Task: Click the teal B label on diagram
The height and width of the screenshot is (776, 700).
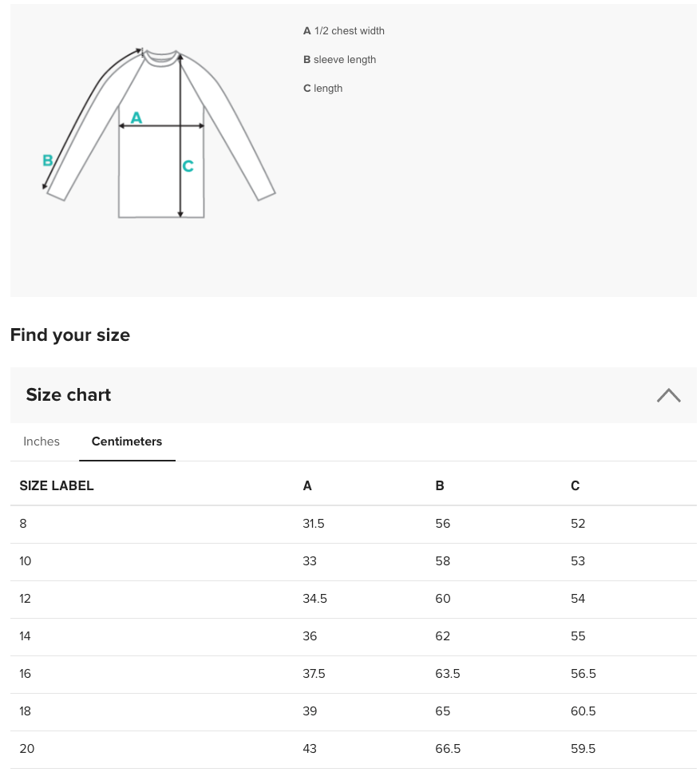Action: coord(48,160)
